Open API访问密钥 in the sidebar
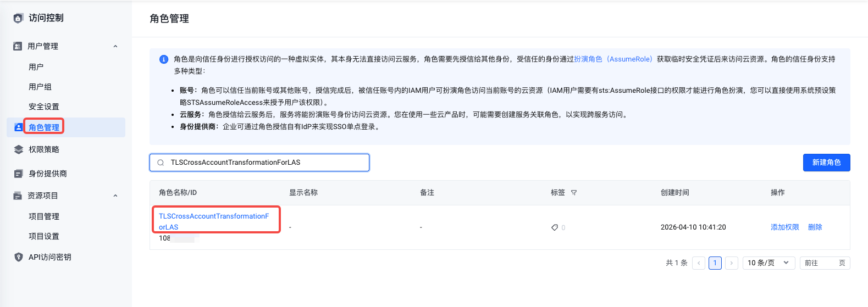The image size is (868, 307). tap(50, 257)
